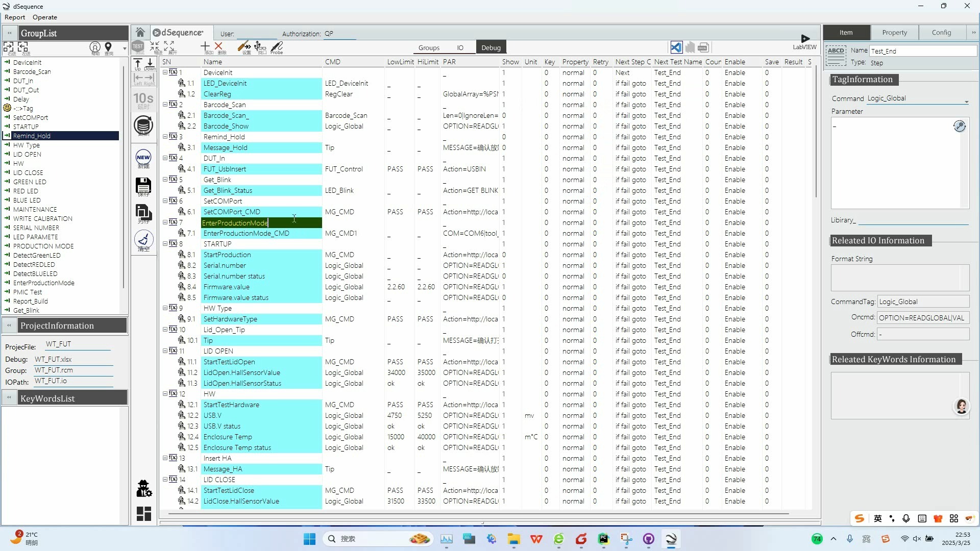Open the project in VS Code
Image resolution: width=980 pixels, height=551 pixels.
676,47
